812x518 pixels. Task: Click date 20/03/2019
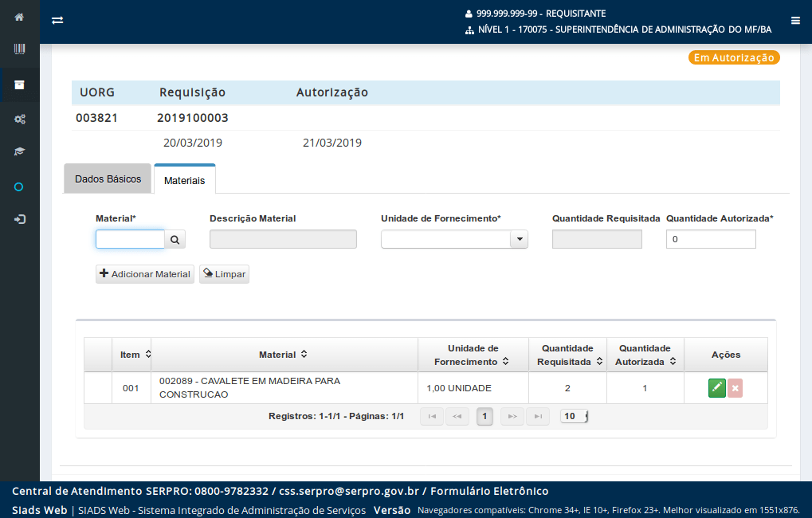point(193,143)
